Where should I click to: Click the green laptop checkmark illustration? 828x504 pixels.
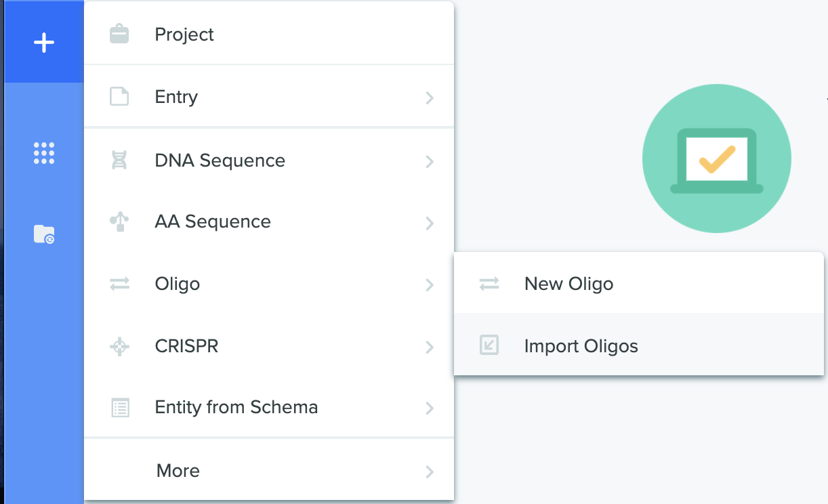[717, 159]
